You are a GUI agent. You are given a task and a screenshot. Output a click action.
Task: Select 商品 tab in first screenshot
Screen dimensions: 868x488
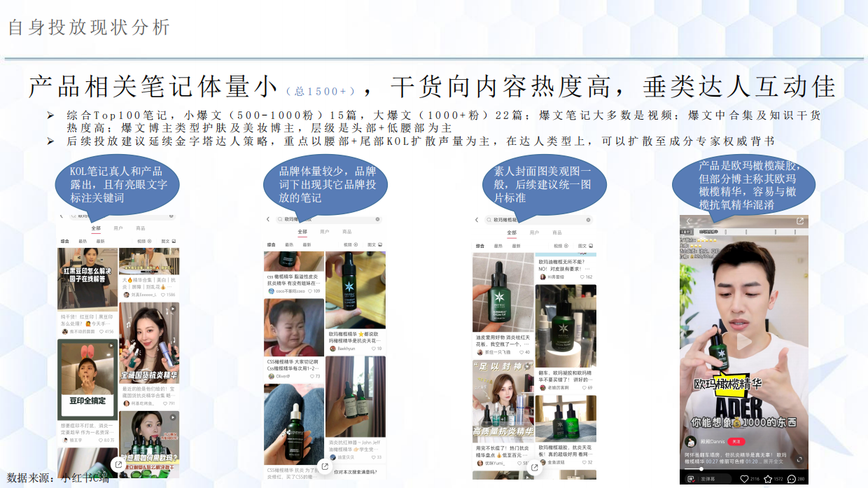(141, 228)
